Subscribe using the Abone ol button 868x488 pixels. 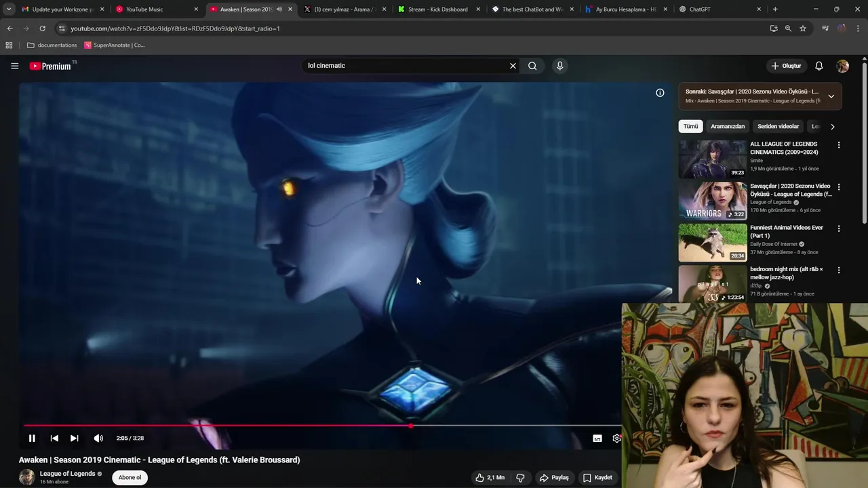(130, 477)
